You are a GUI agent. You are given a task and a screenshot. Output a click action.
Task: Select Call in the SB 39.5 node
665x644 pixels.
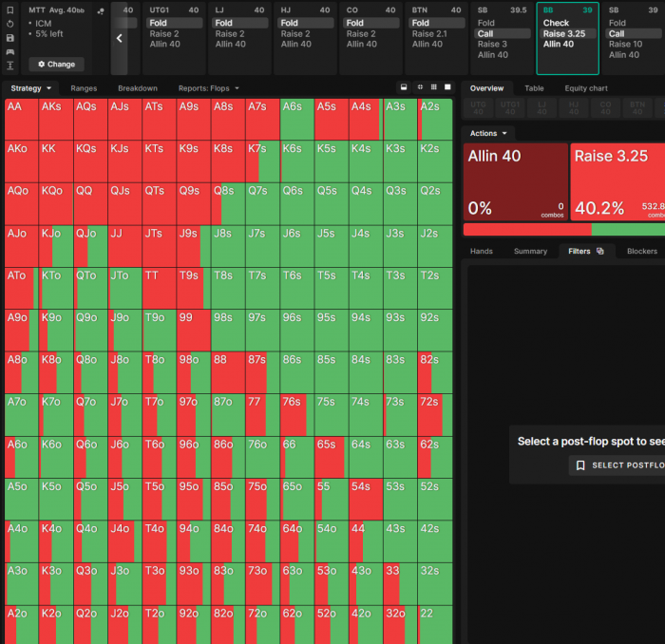pyautogui.click(x=502, y=33)
